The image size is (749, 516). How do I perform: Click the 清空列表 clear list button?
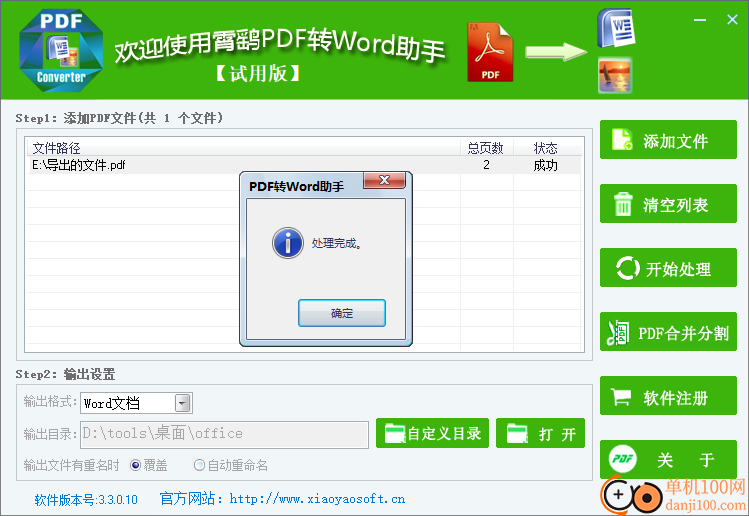[668, 204]
